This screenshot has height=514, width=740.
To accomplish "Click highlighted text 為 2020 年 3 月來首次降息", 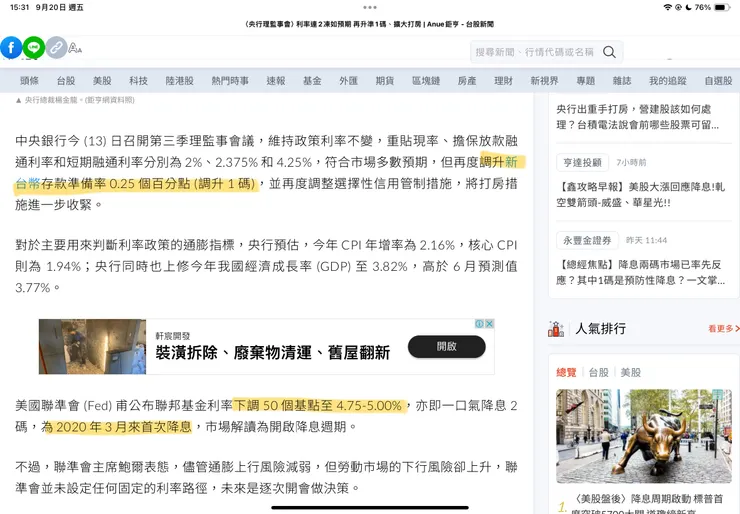I will [x=117, y=427].
